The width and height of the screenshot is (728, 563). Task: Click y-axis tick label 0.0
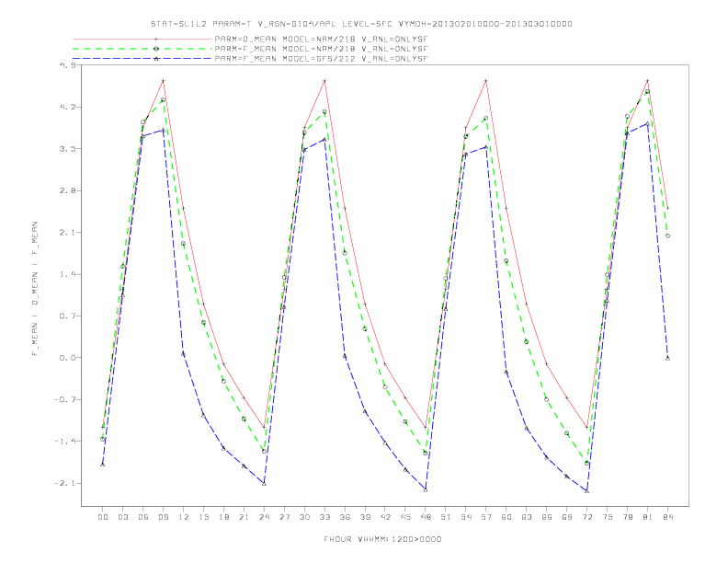pos(67,358)
